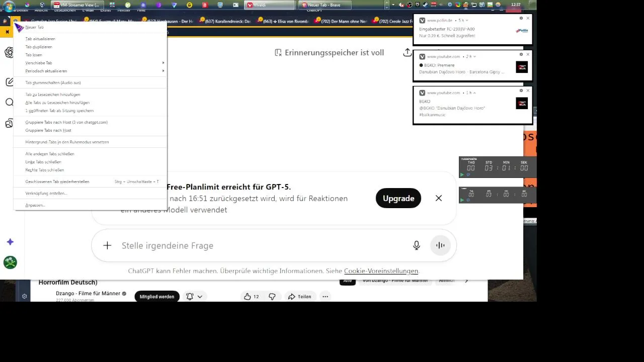644x362 pixels.
Task: Close the '#balkanmusic' BGKO notification
Action: [528, 90]
